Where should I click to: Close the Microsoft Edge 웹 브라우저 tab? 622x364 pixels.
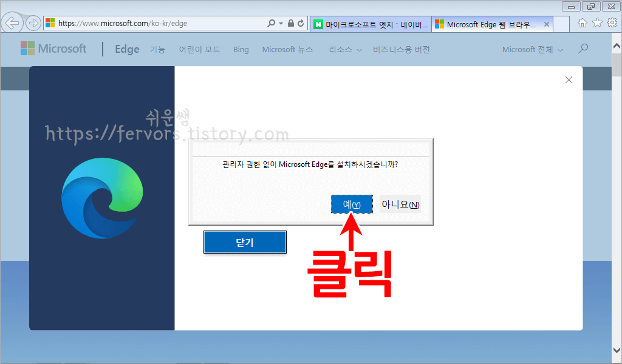pos(547,24)
